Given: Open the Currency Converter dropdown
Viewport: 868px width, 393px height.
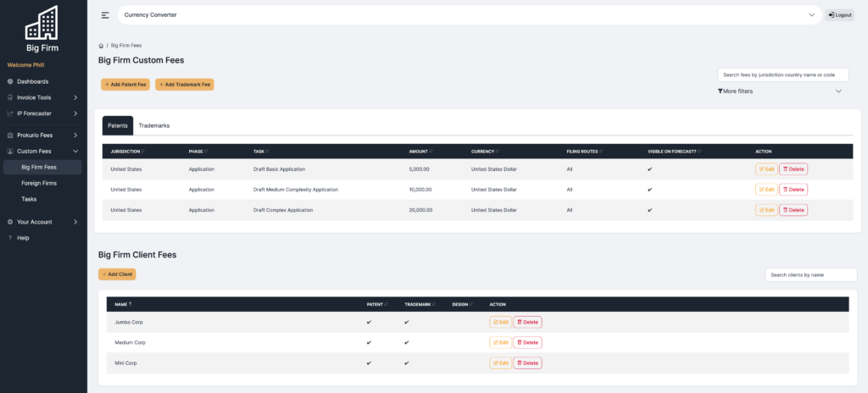Looking at the screenshot, I should coord(470,15).
